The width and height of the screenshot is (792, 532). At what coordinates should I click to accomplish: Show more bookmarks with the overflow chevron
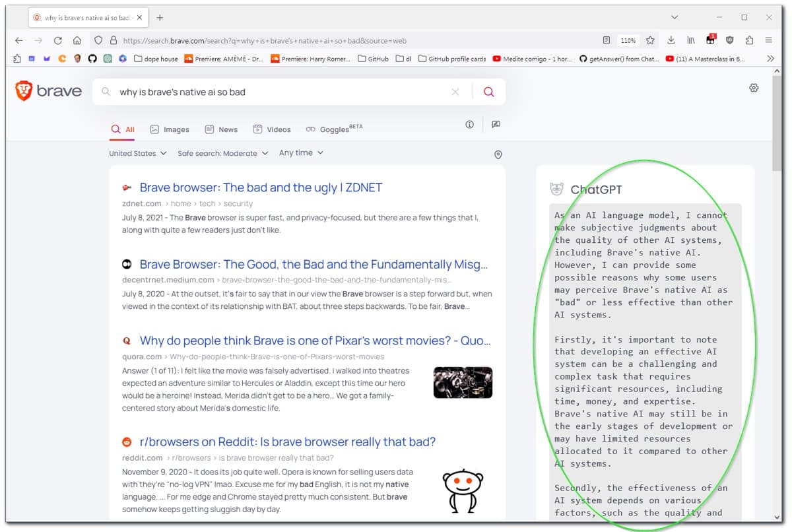point(770,59)
